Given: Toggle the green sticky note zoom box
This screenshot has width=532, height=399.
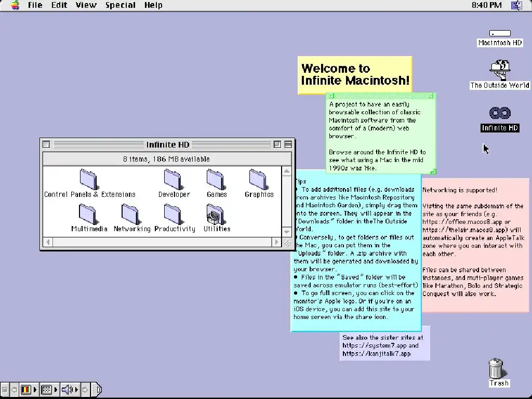Looking at the screenshot, I should 431,96.
